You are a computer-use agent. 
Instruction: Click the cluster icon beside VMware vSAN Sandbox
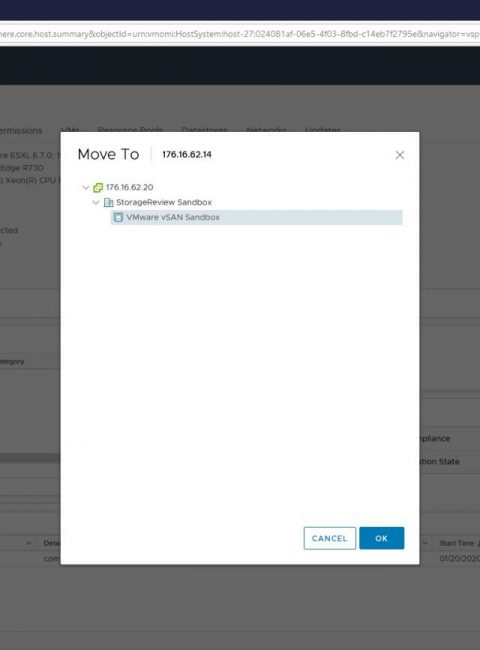coord(118,217)
